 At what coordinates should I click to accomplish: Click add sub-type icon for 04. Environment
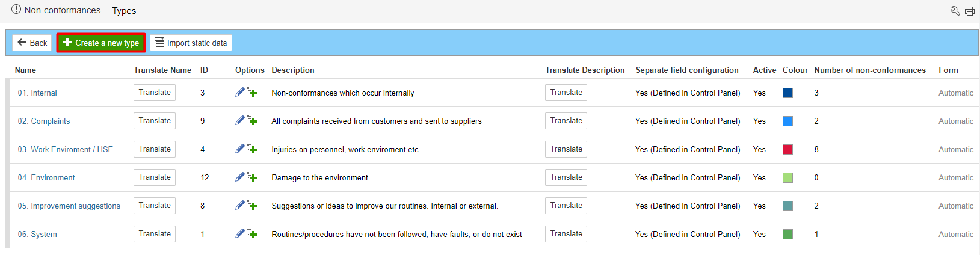[x=252, y=177]
